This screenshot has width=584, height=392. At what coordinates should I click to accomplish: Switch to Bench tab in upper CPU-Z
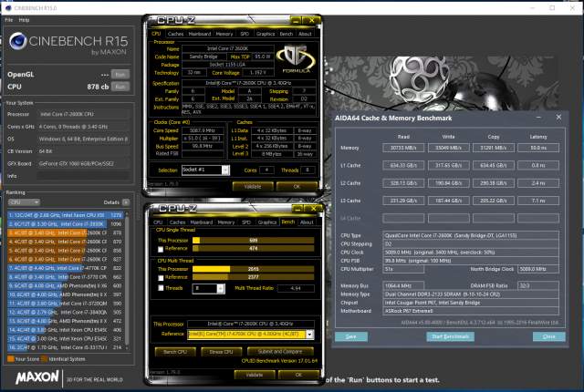[287, 34]
